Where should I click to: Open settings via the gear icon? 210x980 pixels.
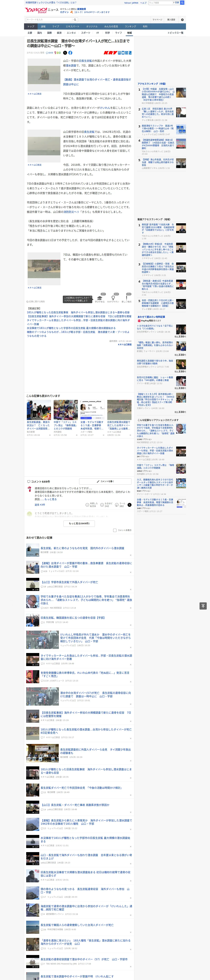tap(182, 20)
